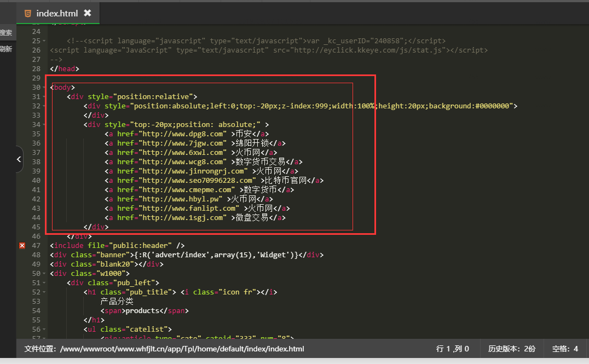Fold the w1000 div at line 50
The width and height of the screenshot is (589, 364).
click(x=44, y=274)
